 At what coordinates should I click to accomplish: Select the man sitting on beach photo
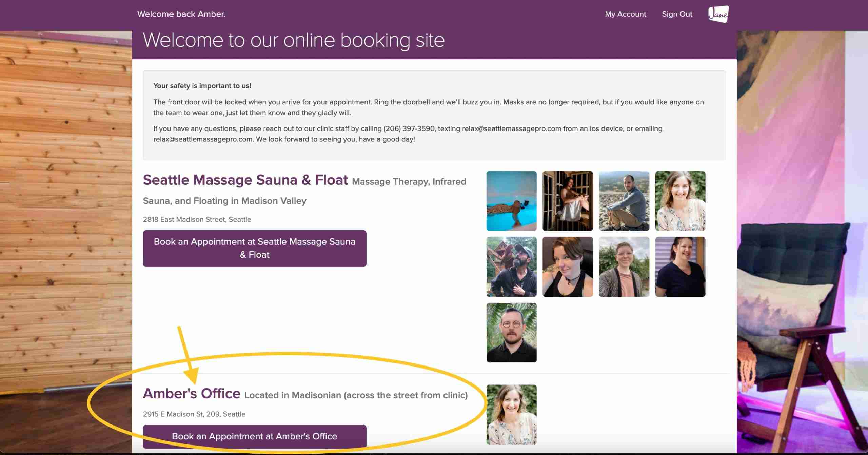(x=624, y=201)
